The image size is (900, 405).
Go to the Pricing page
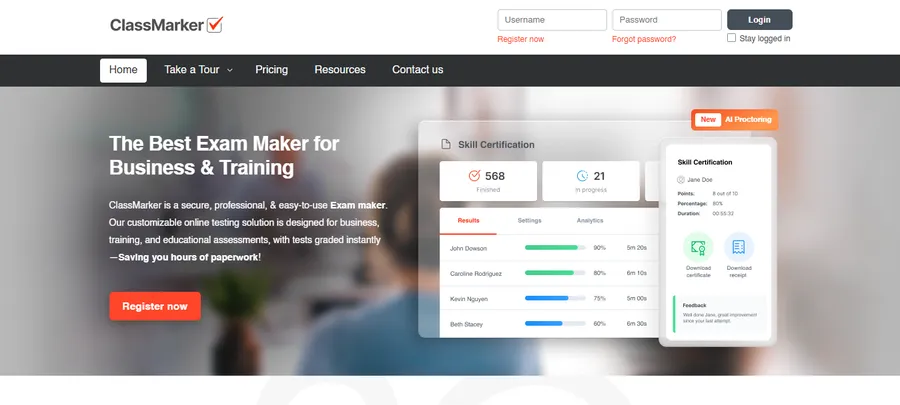[x=271, y=70]
